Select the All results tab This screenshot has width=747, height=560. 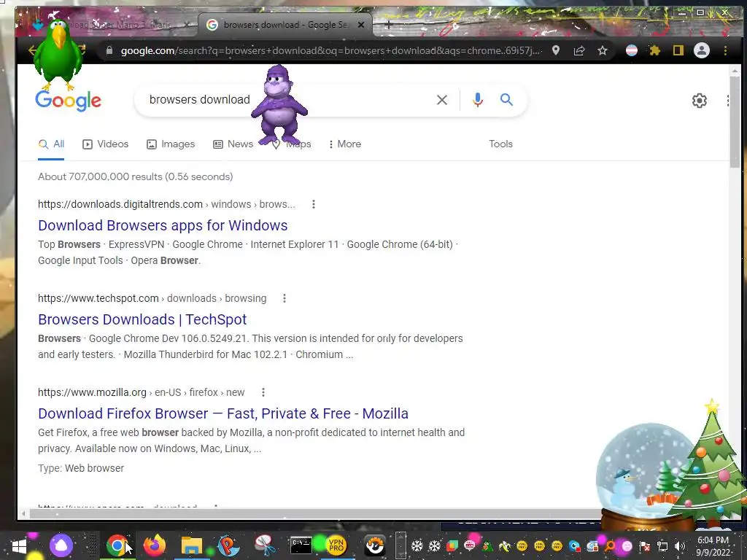pos(52,144)
